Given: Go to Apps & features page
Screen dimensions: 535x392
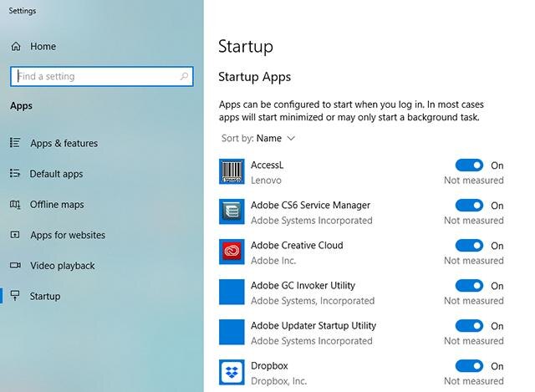Looking at the screenshot, I should [64, 143].
